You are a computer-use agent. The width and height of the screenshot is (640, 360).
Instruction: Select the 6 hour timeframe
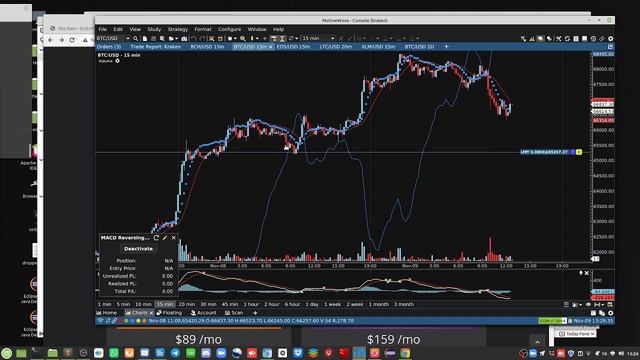click(292, 304)
